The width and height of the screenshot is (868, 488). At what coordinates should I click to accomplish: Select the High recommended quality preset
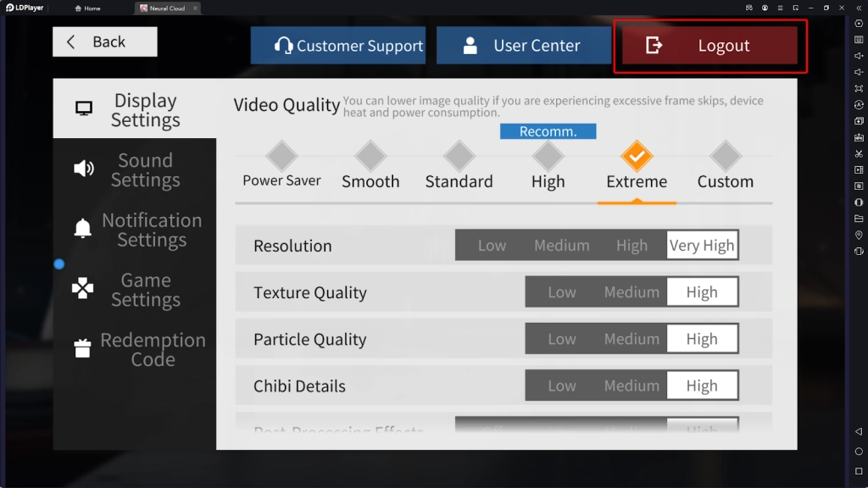[548, 167]
